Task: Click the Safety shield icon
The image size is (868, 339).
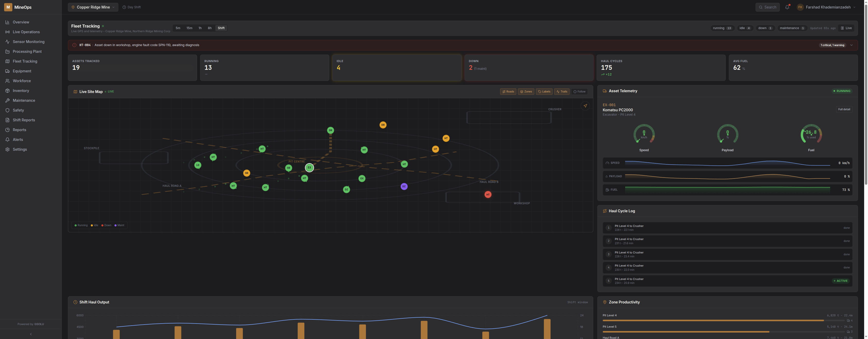Action: 7,110
